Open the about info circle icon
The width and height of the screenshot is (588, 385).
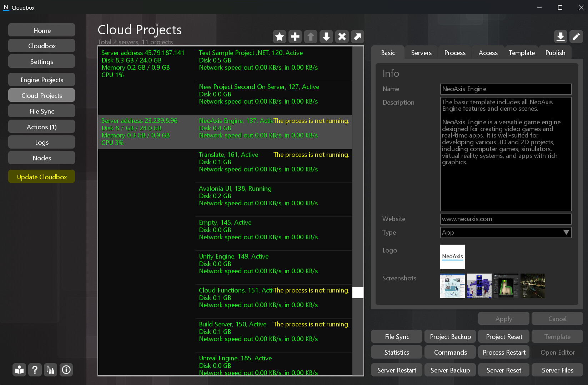click(66, 370)
